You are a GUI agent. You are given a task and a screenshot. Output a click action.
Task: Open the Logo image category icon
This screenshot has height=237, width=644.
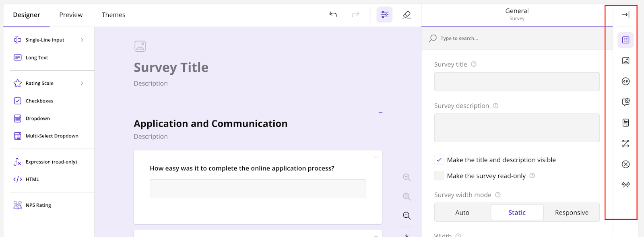[625, 61]
